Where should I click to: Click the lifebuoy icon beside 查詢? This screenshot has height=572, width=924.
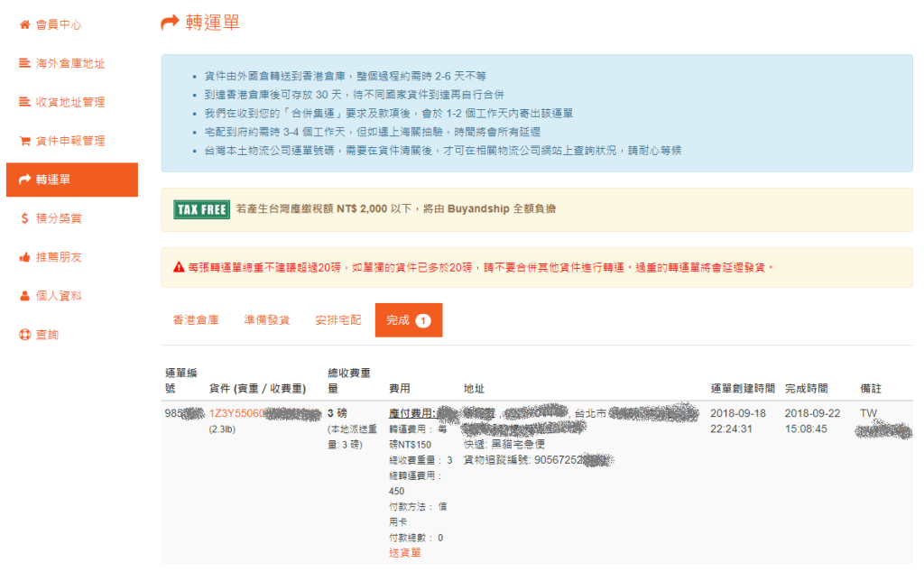(24, 335)
